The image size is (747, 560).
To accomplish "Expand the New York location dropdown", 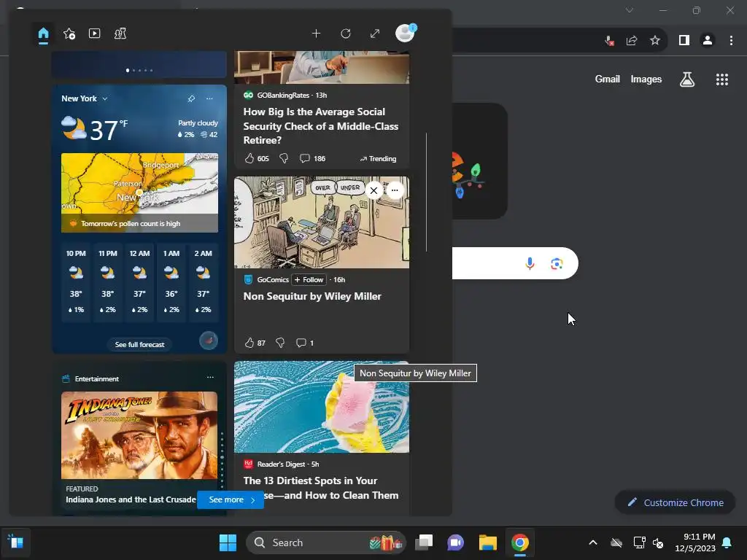I will coord(105,98).
